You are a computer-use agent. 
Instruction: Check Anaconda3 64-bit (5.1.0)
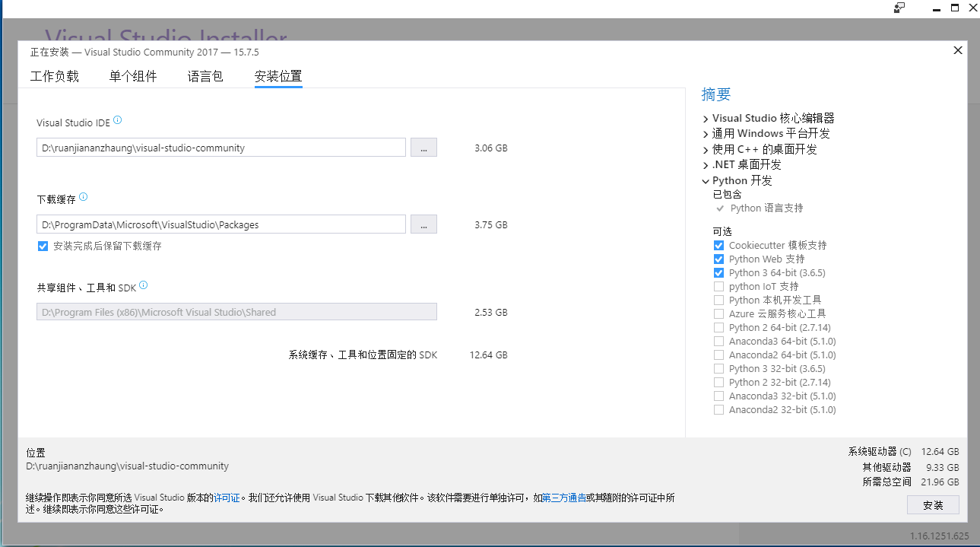click(718, 341)
